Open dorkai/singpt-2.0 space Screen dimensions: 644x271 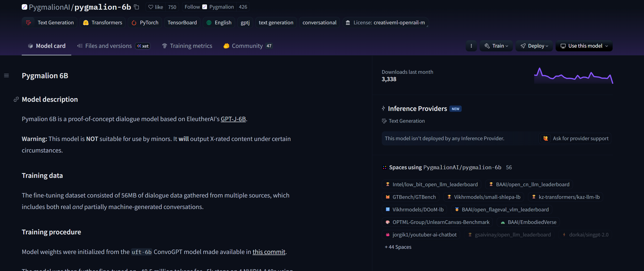click(585, 235)
